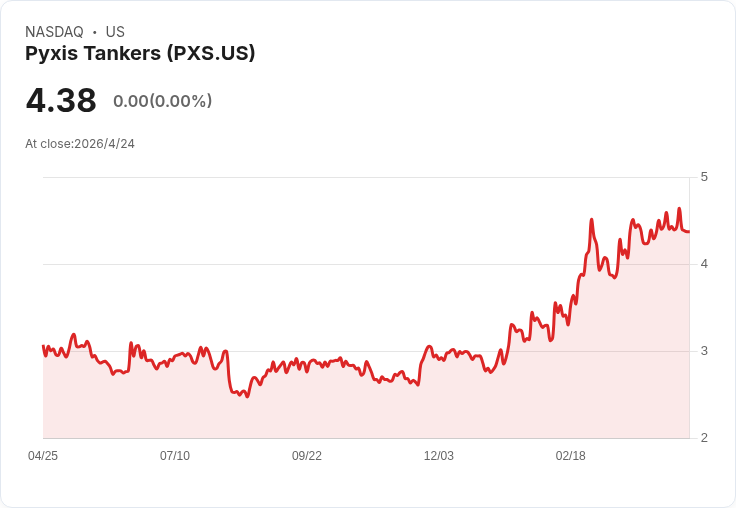
Task: Click the starting point of the price line
Action: (43, 346)
